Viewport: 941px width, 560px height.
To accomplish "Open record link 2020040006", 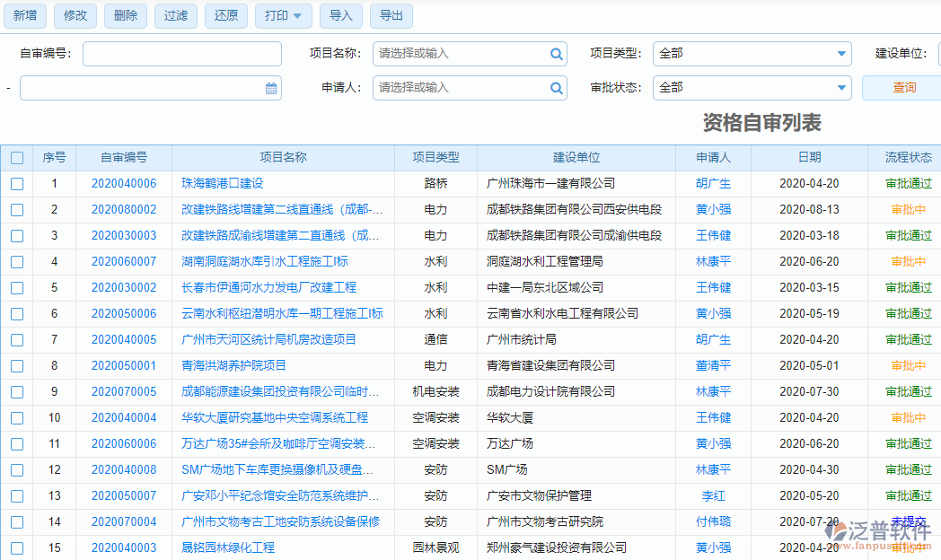I will (x=124, y=183).
